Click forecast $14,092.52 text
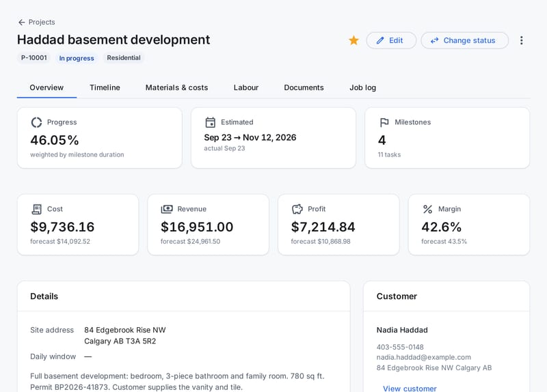 [60, 242]
